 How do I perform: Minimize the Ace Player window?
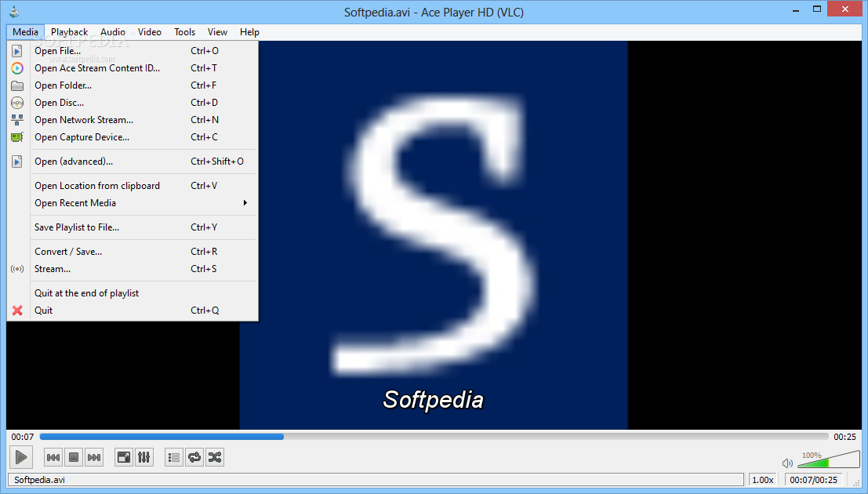796,9
